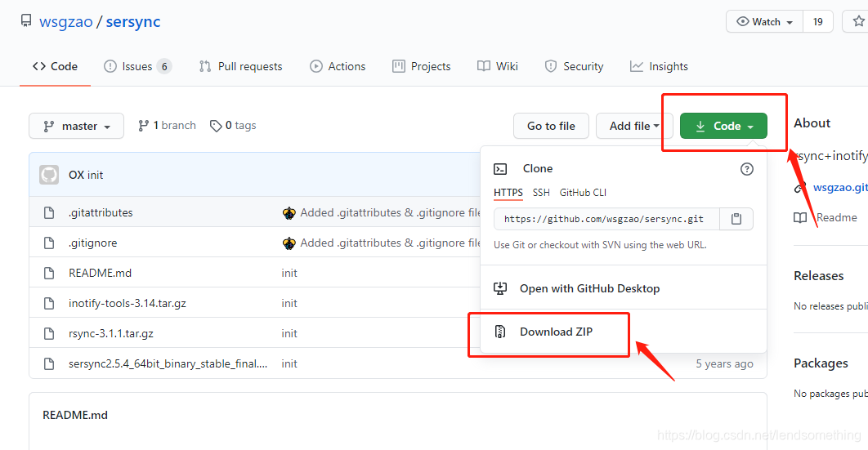This screenshot has width=868, height=450.
Task: Select the SSH clone tab
Action: [541, 193]
